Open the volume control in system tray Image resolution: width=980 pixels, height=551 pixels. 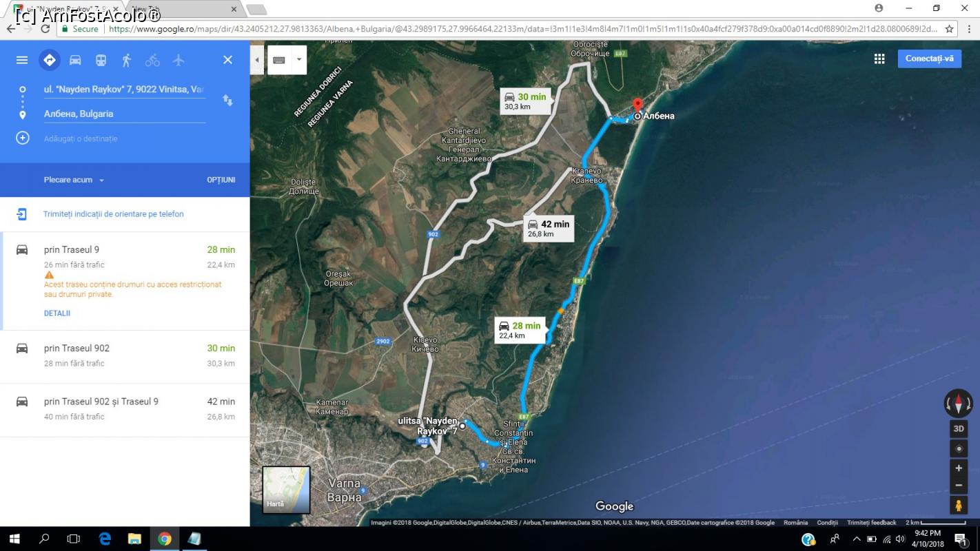pos(900,539)
